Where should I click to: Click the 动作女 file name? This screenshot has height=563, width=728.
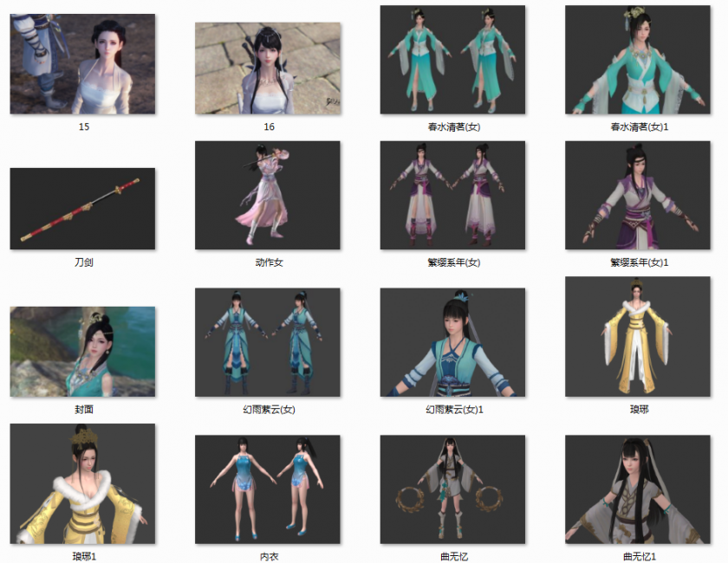click(x=269, y=262)
